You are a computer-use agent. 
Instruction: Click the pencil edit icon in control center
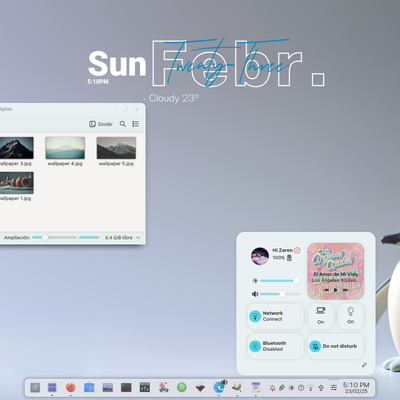364,365
